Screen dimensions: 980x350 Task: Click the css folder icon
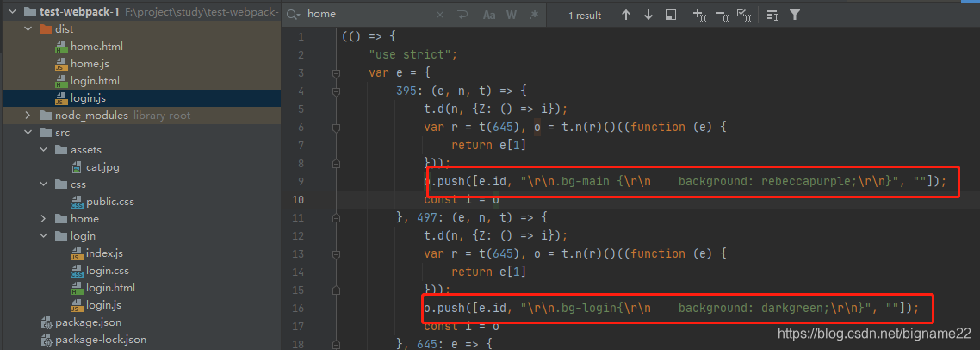(x=60, y=184)
